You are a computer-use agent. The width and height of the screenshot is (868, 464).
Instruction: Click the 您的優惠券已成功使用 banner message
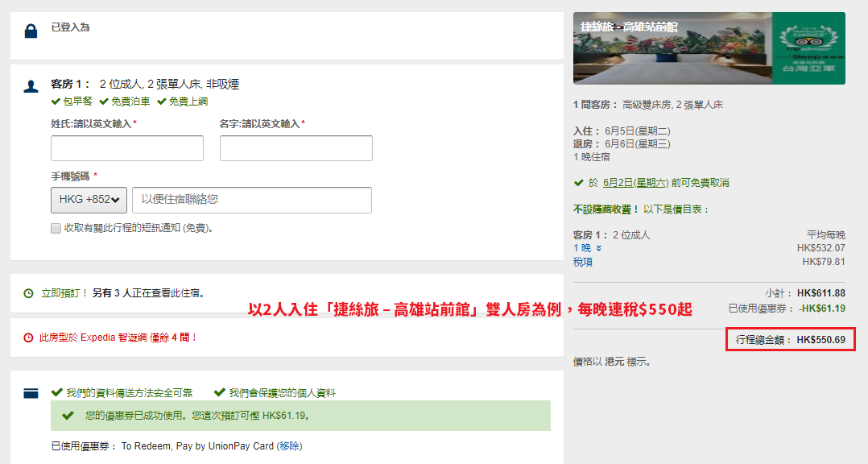click(x=198, y=416)
